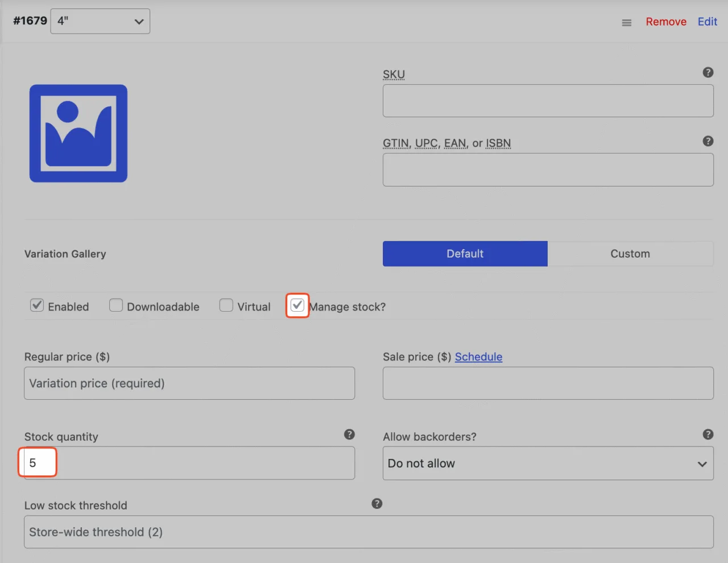Viewport: 728px width, 563px height.
Task: Click the Regular price input field
Action: click(189, 383)
